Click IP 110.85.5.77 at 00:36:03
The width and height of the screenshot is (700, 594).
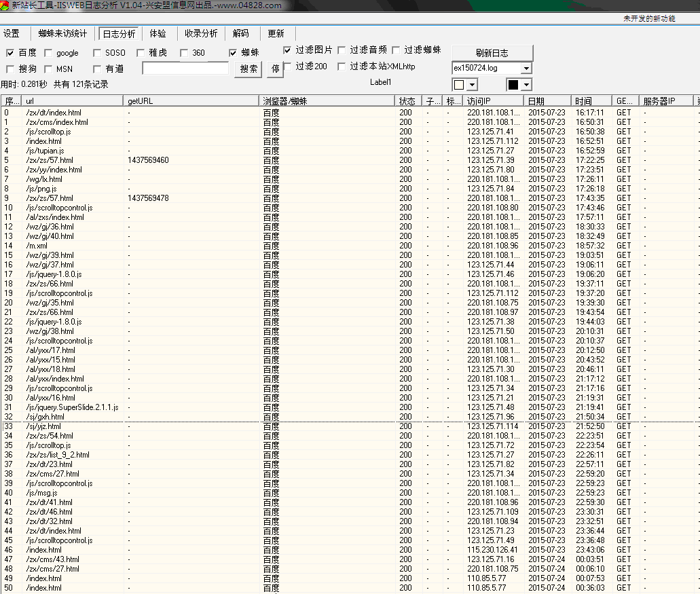coord(487,588)
